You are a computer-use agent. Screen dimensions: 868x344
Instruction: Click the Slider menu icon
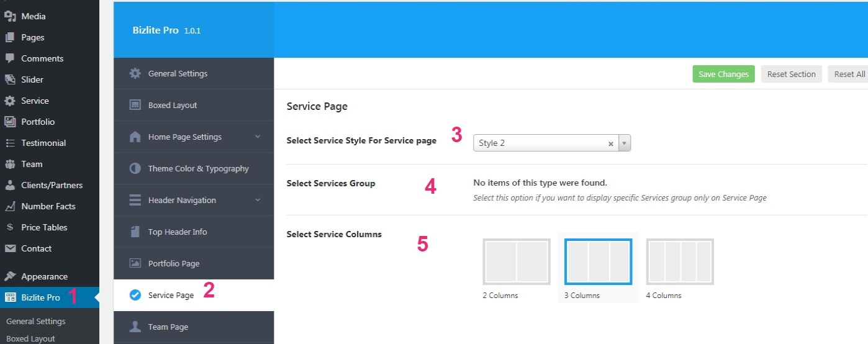pos(10,79)
